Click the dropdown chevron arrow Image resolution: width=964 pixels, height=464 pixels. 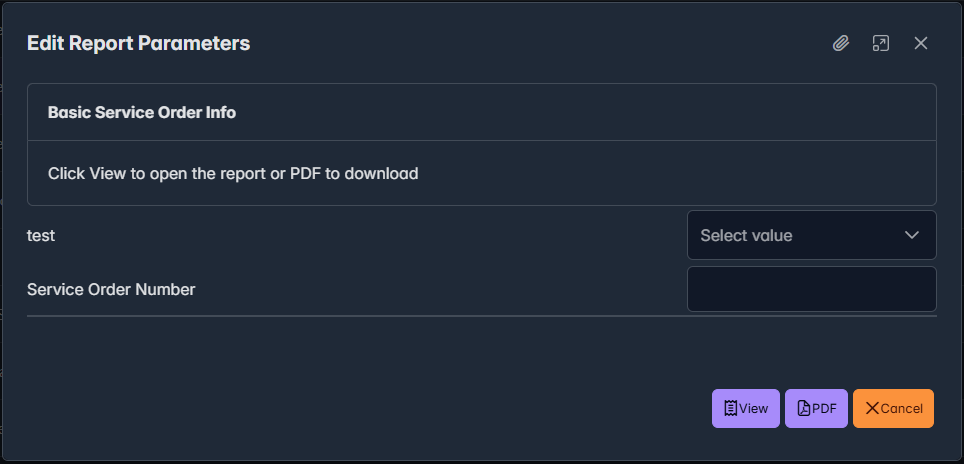point(911,235)
